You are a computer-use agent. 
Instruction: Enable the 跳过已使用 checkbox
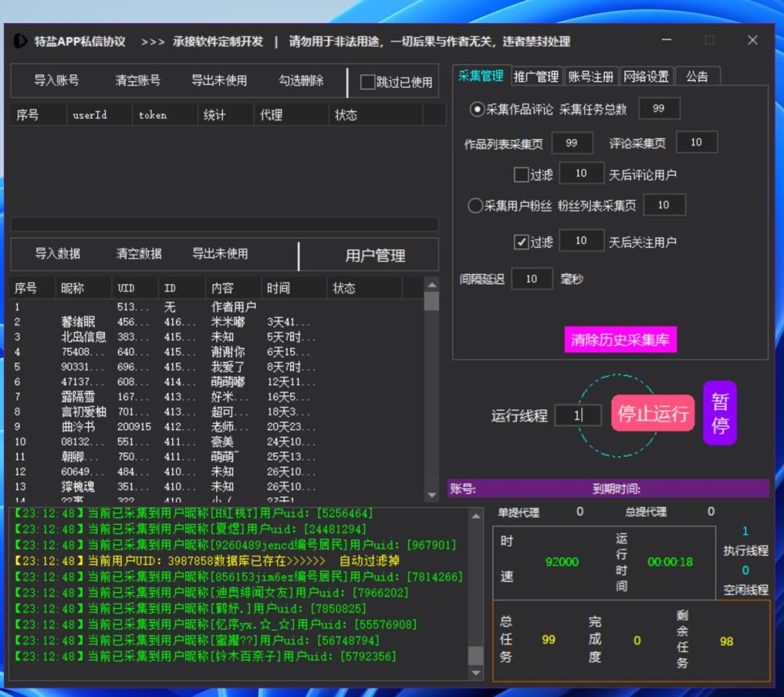click(x=367, y=82)
